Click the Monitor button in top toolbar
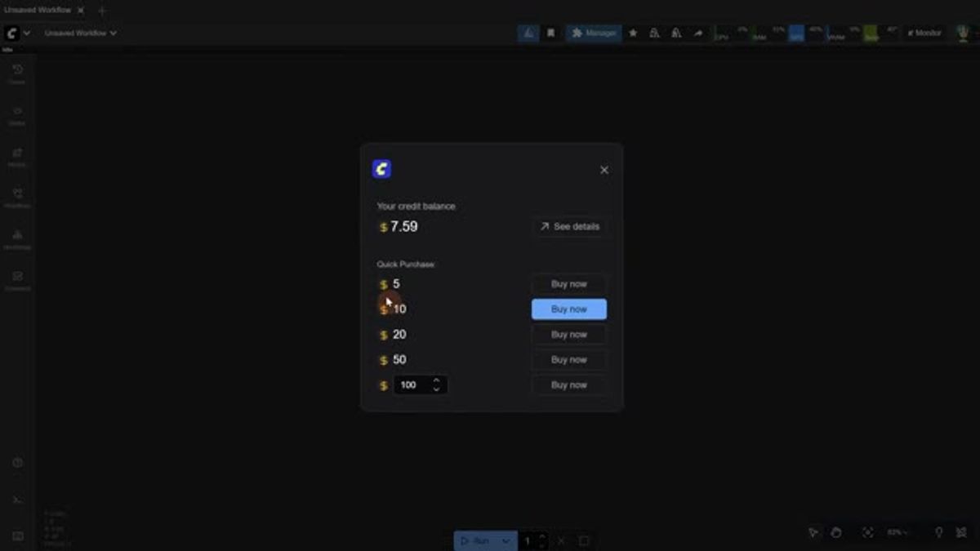This screenshot has width=980, height=551. click(924, 33)
